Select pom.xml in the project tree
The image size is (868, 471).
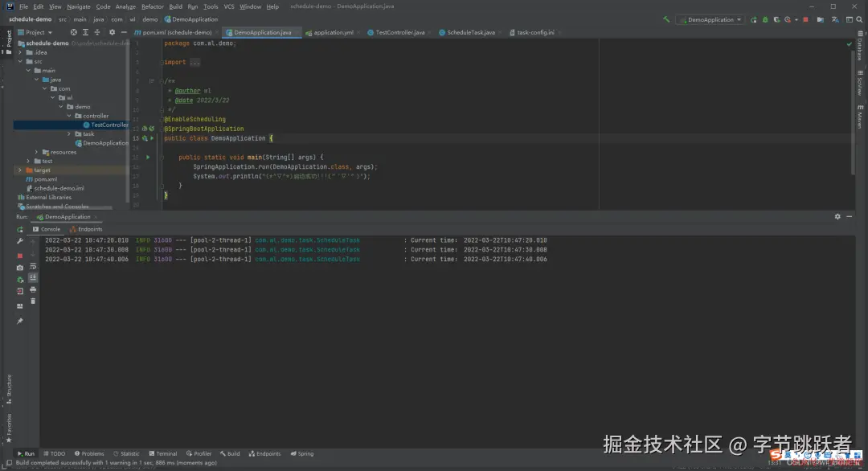45,179
